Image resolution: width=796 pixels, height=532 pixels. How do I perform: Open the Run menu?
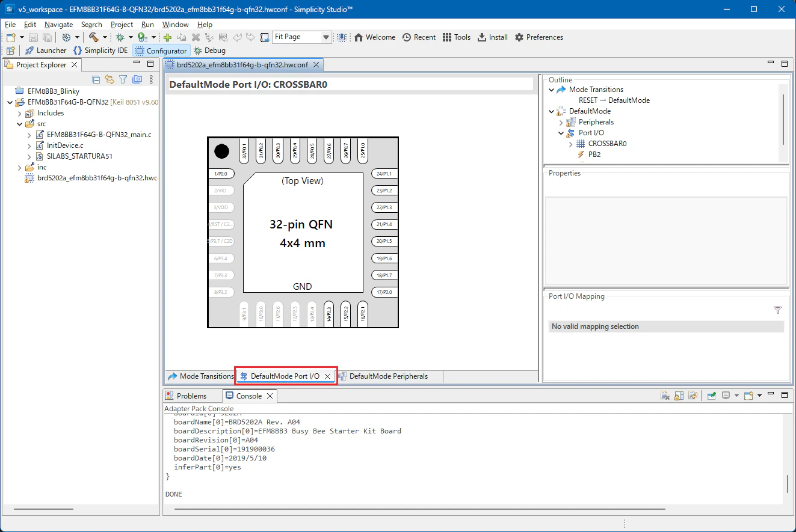click(147, 25)
